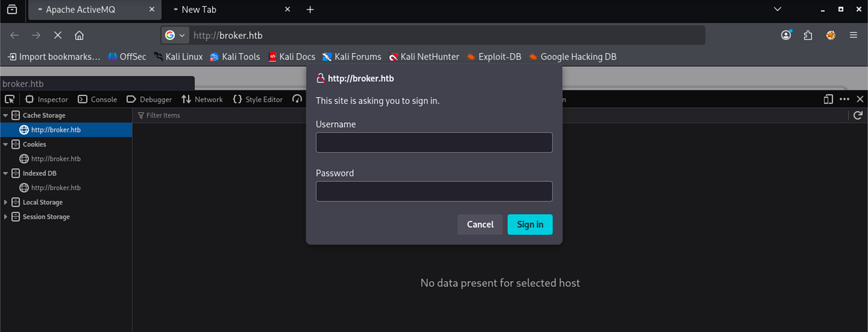Open DevTools more options ellipsis menu
Screen dimensions: 868x332
pyautogui.click(x=844, y=99)
